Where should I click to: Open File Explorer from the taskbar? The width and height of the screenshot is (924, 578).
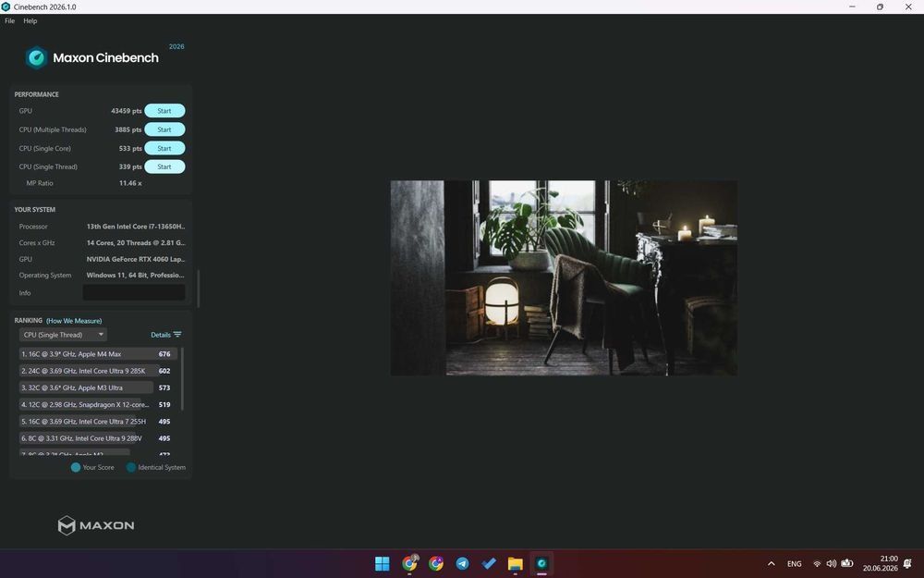point(515,564)
